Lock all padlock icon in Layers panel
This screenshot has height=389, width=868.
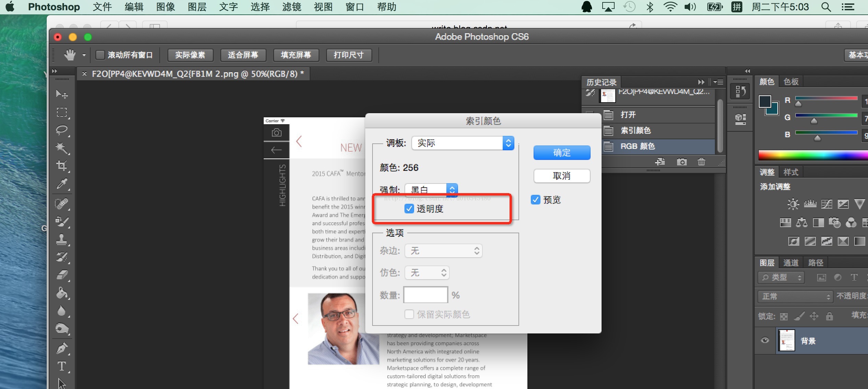tap(829, 316)
